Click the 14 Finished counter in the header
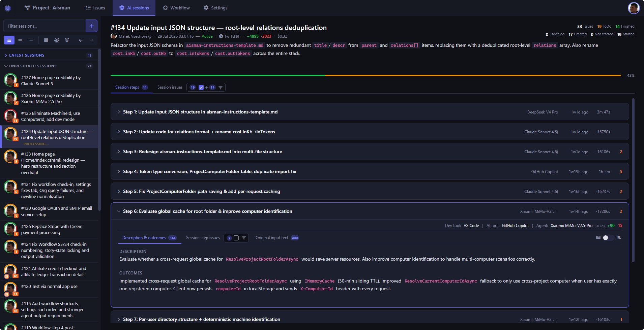This screenshot has height=330, width=644. tap(625, 26)
